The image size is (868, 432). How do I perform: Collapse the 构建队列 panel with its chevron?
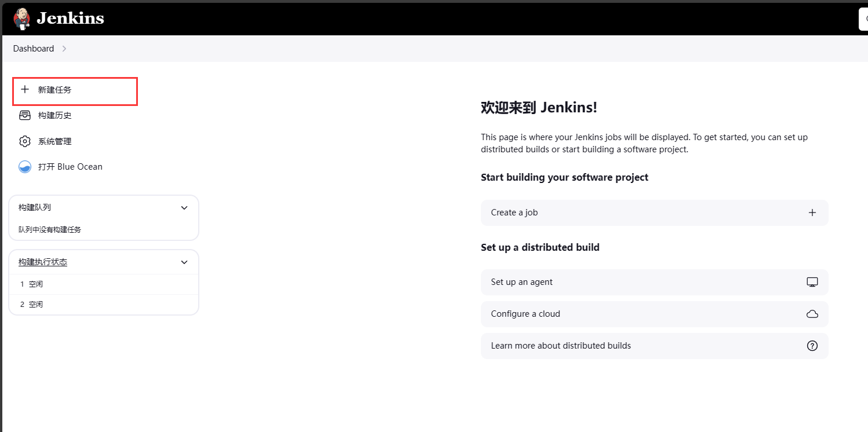[184, 208]
